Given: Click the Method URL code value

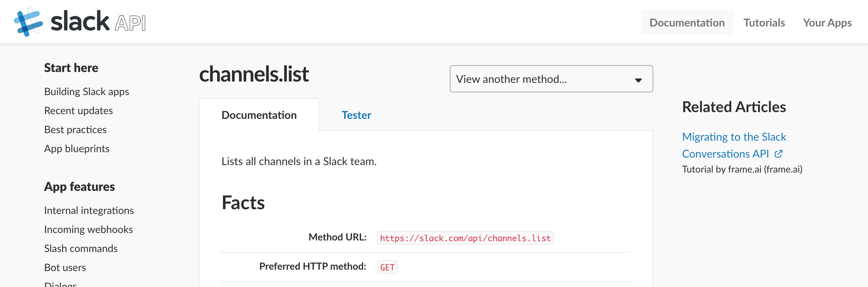Looking at the screenshot, I should click(x=465, y=238).
